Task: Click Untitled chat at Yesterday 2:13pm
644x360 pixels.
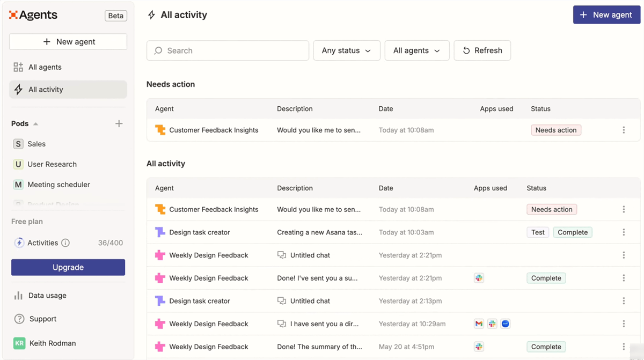Action: 310,301
